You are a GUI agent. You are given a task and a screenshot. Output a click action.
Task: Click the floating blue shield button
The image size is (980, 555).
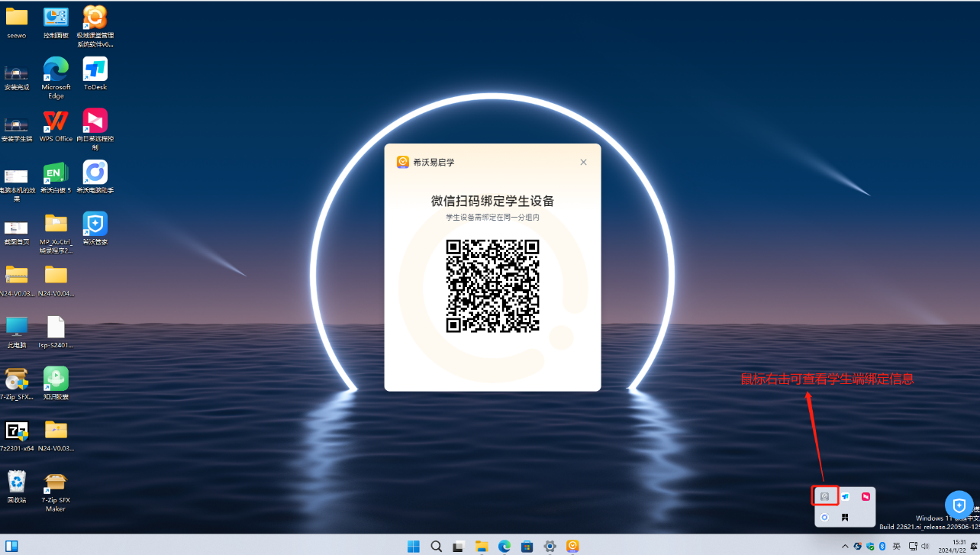(959, 505)
